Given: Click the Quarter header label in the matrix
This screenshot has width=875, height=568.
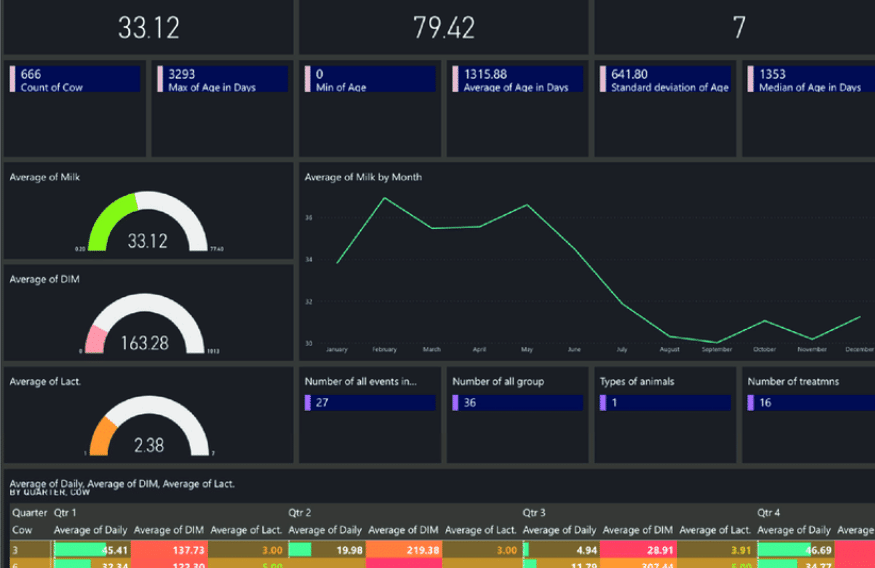Looking at the screenshot, I should pyautogui.click(x=30, y=513).
